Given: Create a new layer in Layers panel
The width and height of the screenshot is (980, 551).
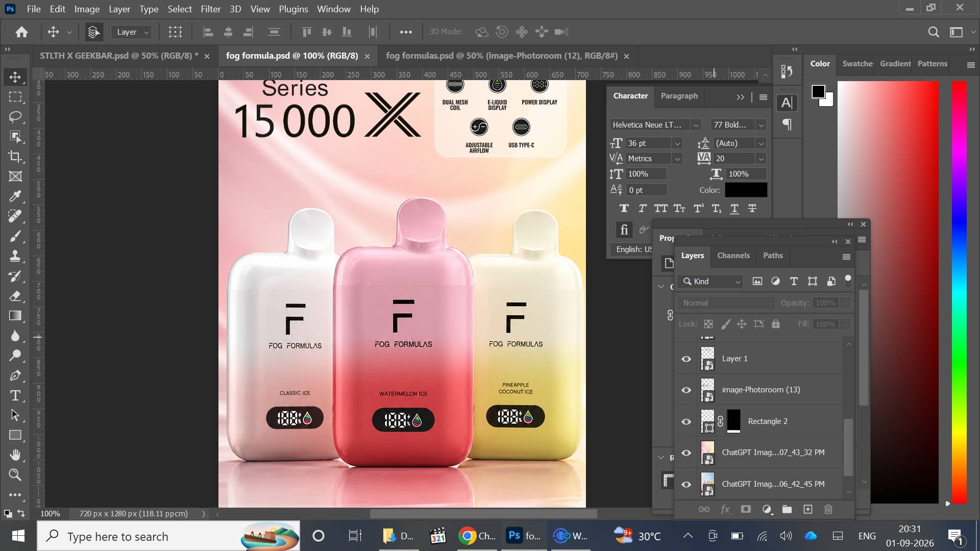Looking at the screenshot, I should [x=808, y=509].
